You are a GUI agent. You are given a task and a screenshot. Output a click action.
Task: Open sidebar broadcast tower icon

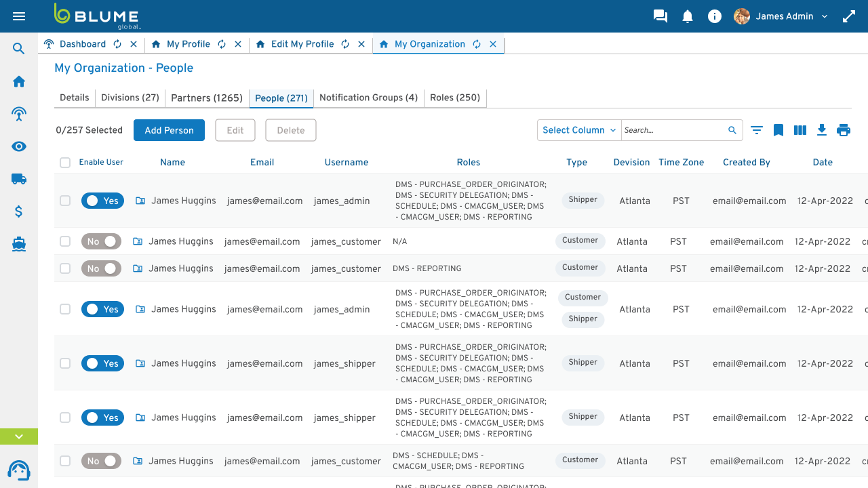19,114
